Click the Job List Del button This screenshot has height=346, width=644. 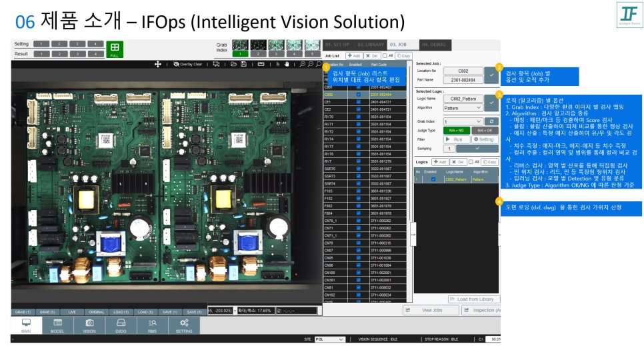click(372, 55)
